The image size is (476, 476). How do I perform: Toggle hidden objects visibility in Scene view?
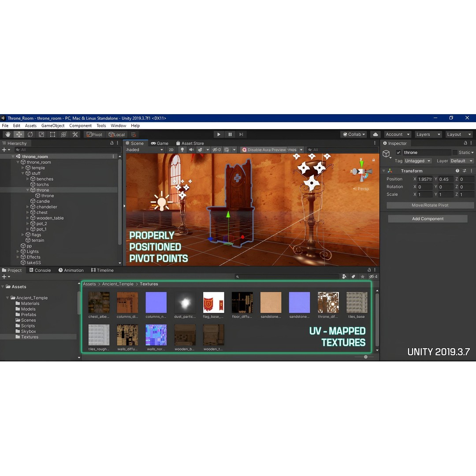tap(216, 150)
